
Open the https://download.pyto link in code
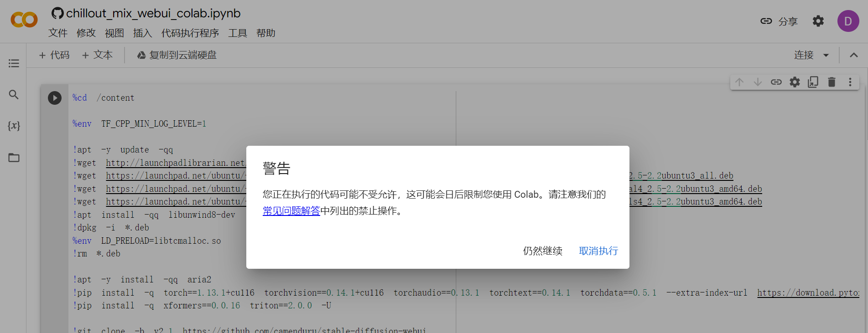pyautogui.click(x=808, y=293)
